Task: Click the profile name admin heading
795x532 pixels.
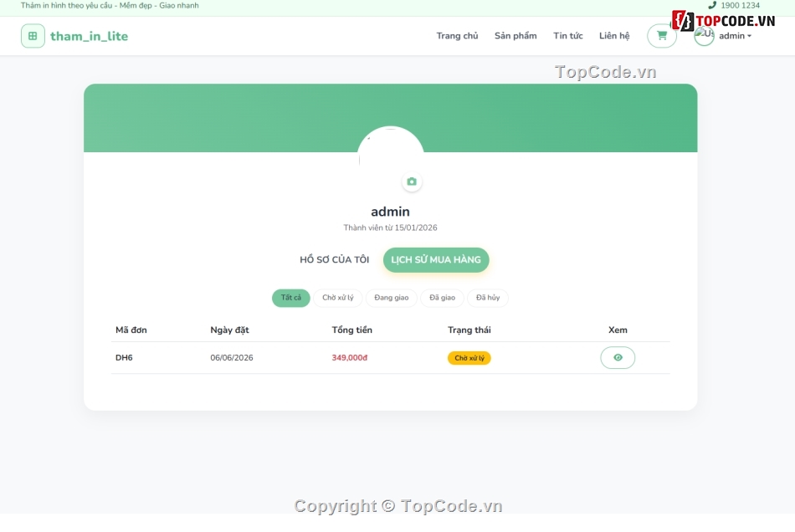Action: tap(391, 212)
